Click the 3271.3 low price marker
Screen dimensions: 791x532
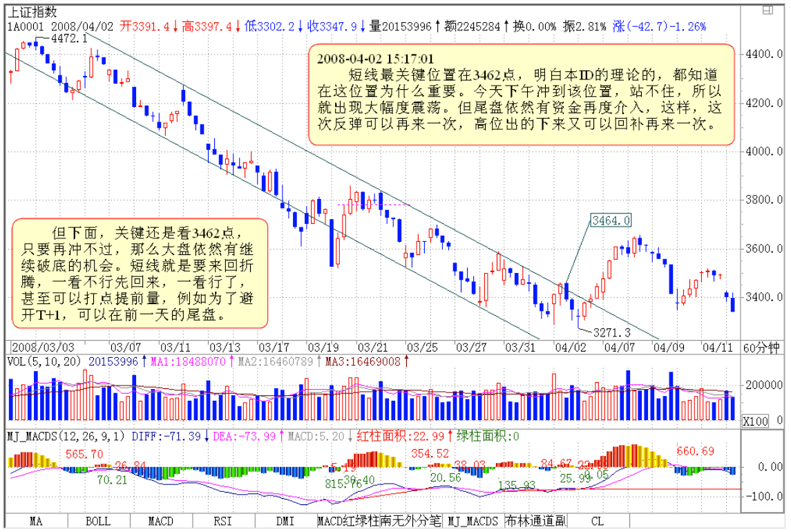pos(612,332)
